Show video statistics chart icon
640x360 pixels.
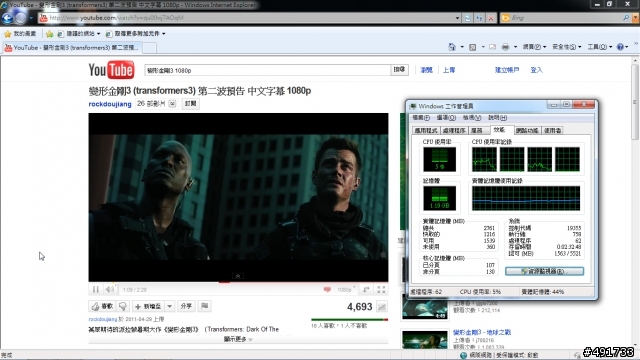pyautogui.click(x=382, y=307)
